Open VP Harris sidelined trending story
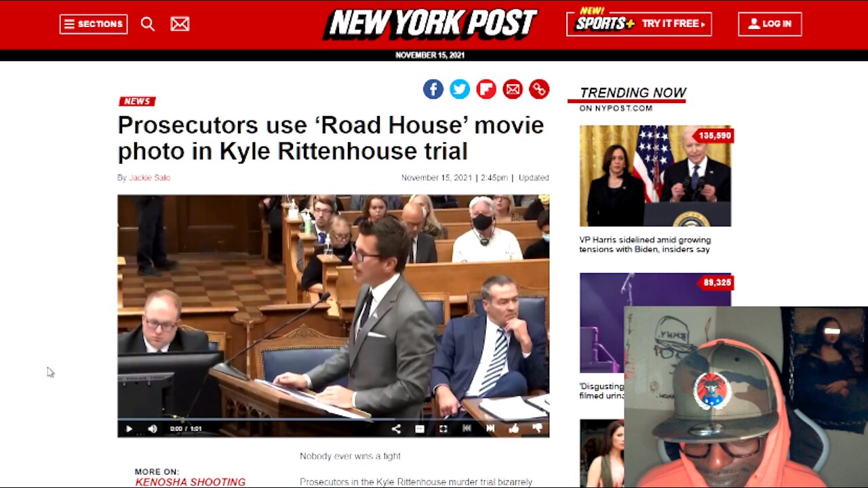The height and width of the screenshot is (488, 868). (x=645, y=245)
